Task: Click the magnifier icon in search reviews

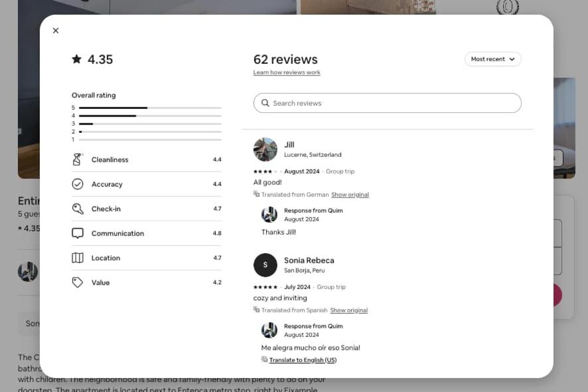Action: click(265, 103)
